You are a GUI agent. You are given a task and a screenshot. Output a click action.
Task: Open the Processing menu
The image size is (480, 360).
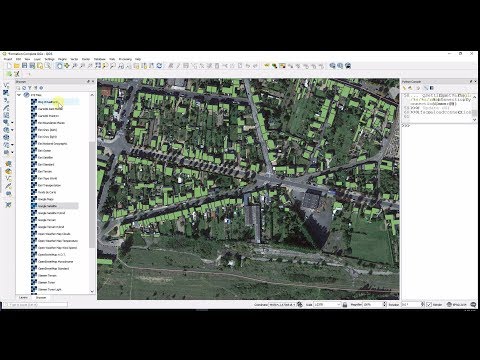click(125, 59)
